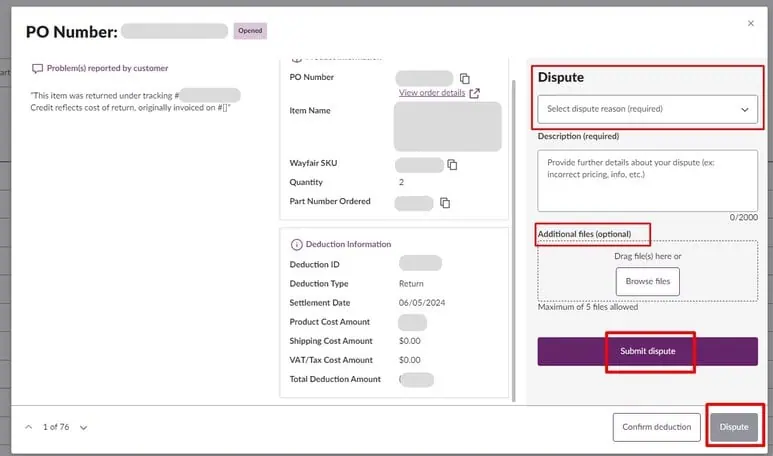Image resolution: width=773 pixels, height=456 pixels.
Task: Click the Confirm deduction button
Action: click(x=656, y=427)
